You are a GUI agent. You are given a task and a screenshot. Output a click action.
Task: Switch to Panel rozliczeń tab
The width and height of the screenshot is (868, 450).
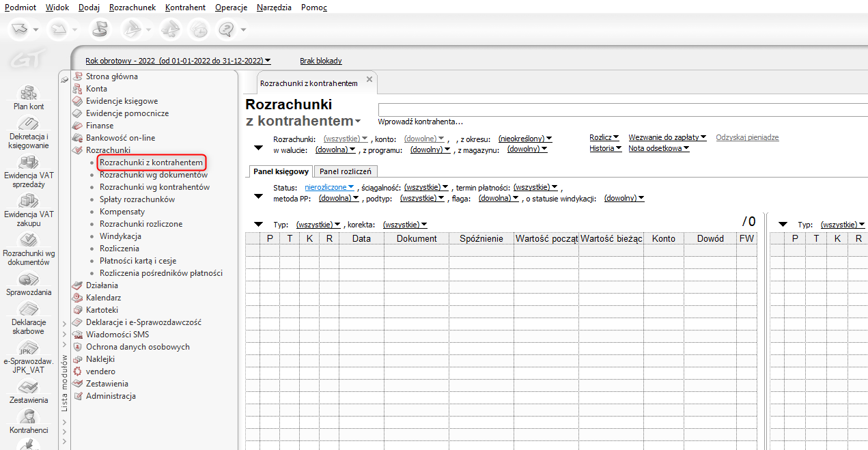point(346,171)
